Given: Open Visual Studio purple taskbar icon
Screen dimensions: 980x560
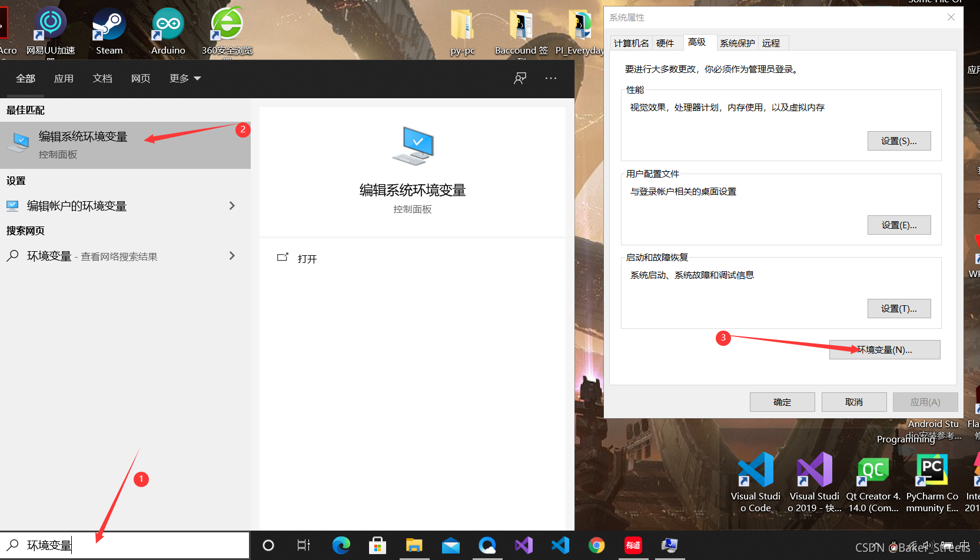Looking at the screenshot, I should 524,545.
